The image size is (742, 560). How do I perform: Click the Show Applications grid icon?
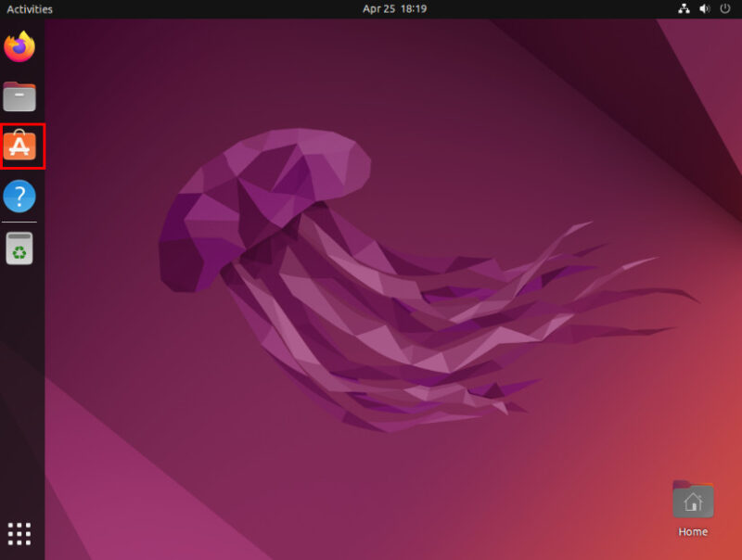pos(19,533)
